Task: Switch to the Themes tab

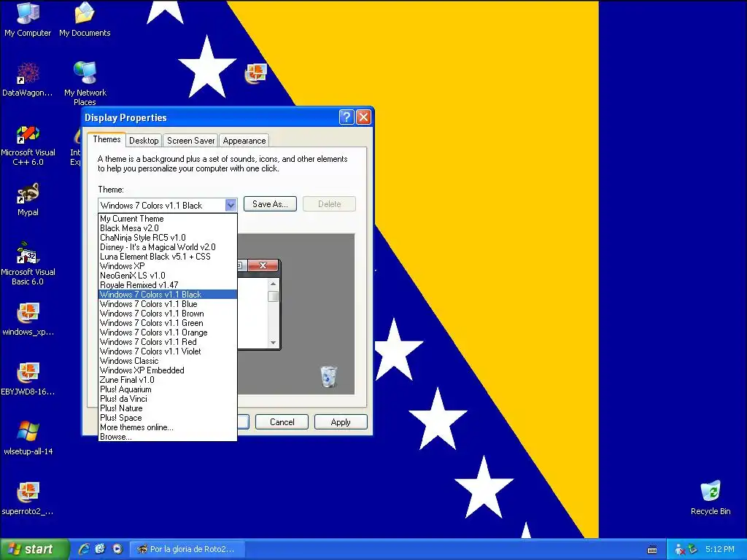Action: pyautogui.click(x=107, y=139)
